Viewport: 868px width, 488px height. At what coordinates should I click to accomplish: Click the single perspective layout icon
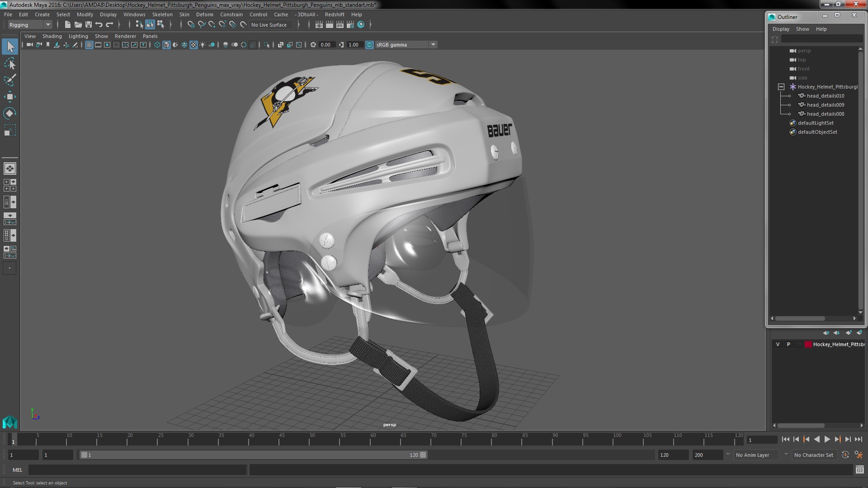10,169
